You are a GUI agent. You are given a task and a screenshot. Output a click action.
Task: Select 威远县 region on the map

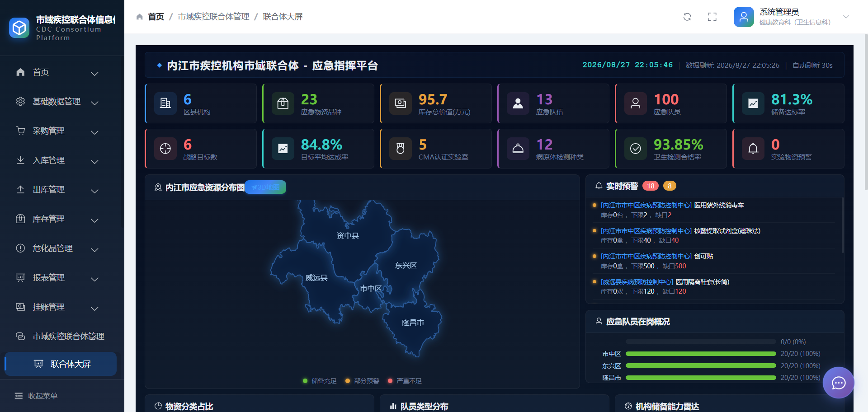point(316,277)
